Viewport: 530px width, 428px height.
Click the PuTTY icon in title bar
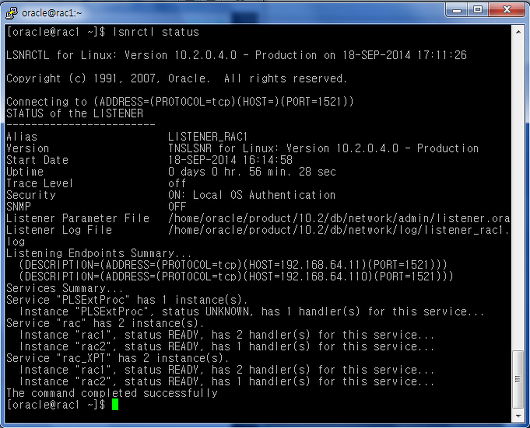coord(11,13)
